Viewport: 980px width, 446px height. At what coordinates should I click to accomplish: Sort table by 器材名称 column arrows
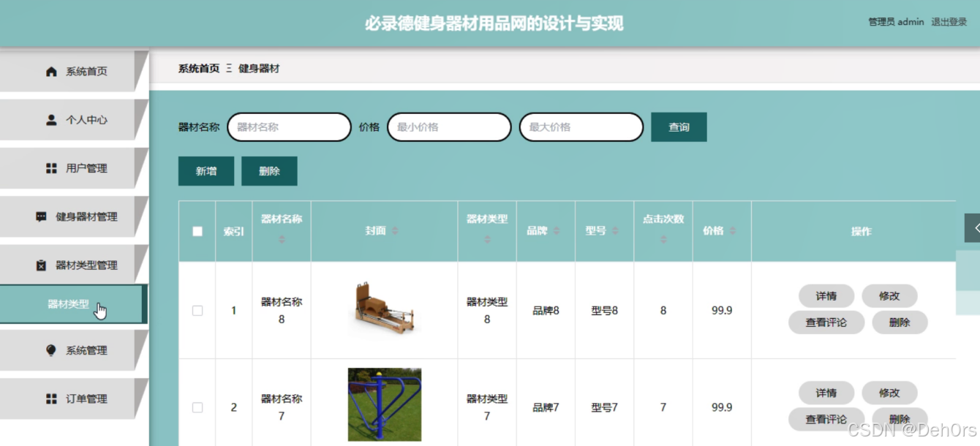pos(282,239)
